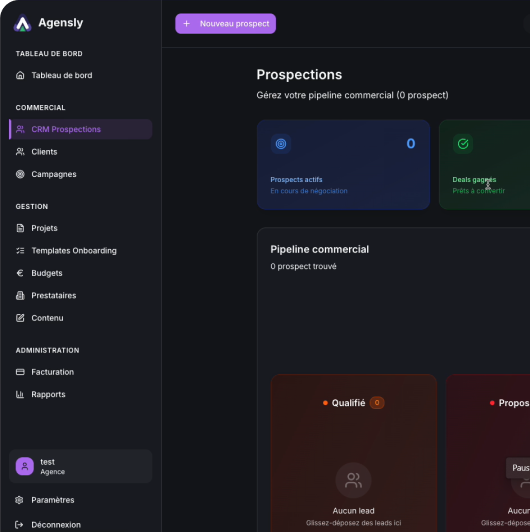This screenshot has height=532, width=530.
Task: Click the ADMINISTRATION section label
Action: (48, 350)
